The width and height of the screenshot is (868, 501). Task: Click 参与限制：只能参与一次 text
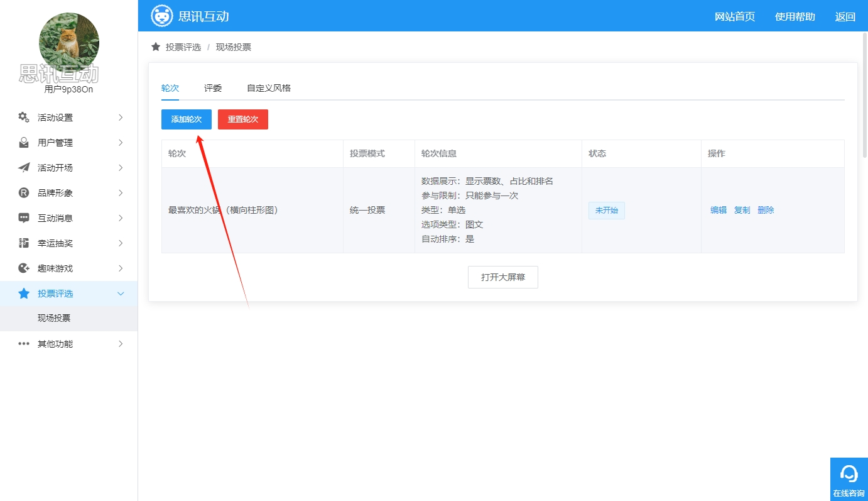470,195
